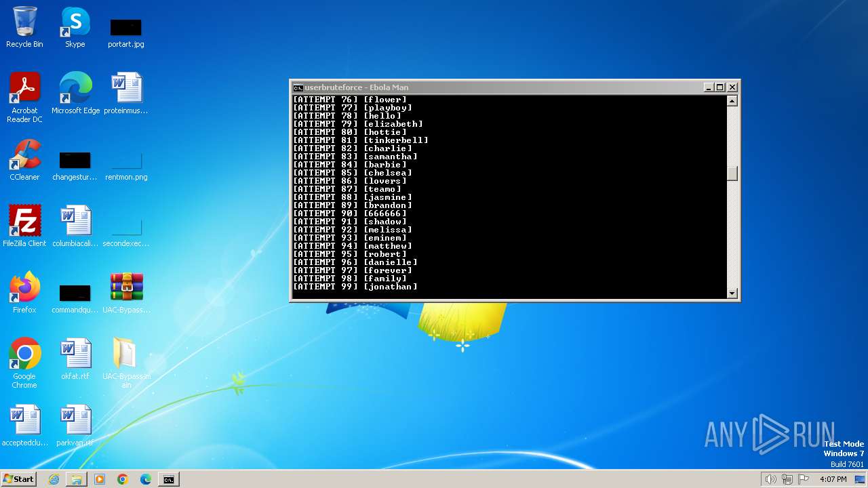Launch Internet Explorer from the taskbar
Viewport: 868px width, 488px height.
(x=54, y=479)
